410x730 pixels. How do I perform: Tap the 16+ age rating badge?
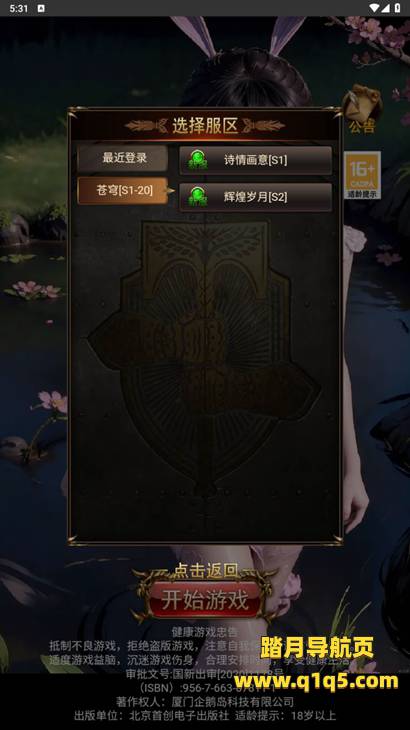pos(363,175)
